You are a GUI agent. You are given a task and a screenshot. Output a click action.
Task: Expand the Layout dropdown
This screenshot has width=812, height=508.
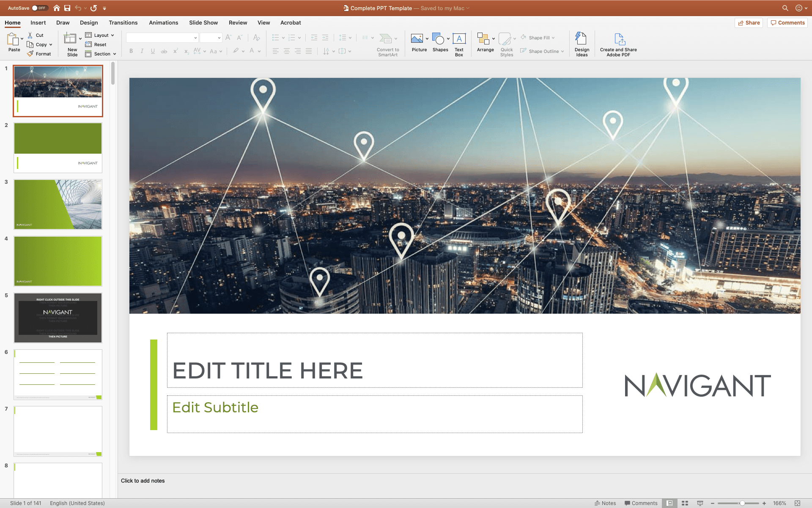click(100, 35)
